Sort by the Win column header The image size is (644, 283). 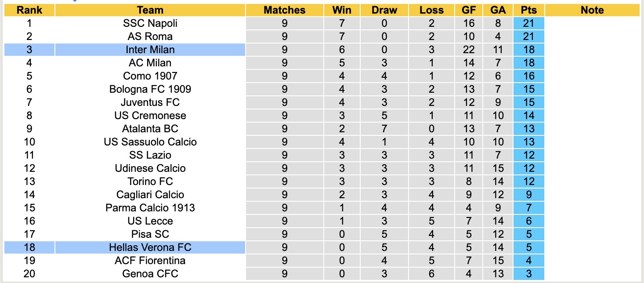pyautogui.click(x=342, y=10)
